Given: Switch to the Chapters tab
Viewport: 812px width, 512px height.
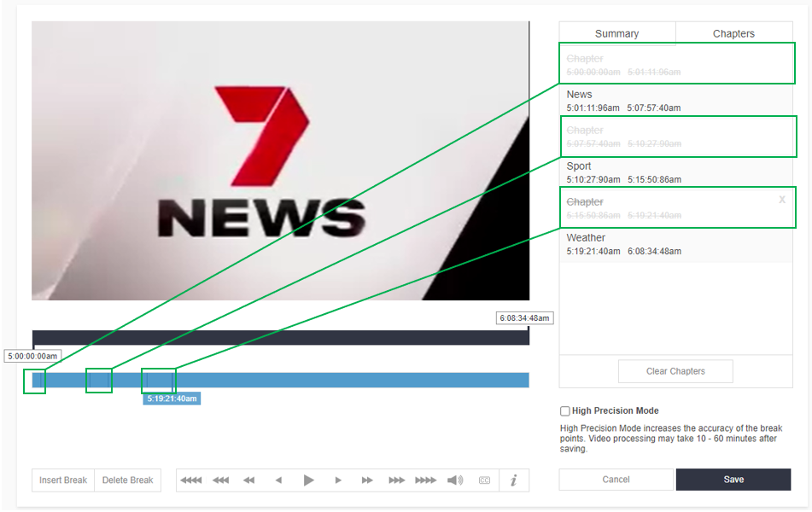Looking at the screenshot, I should coord(733,33).
